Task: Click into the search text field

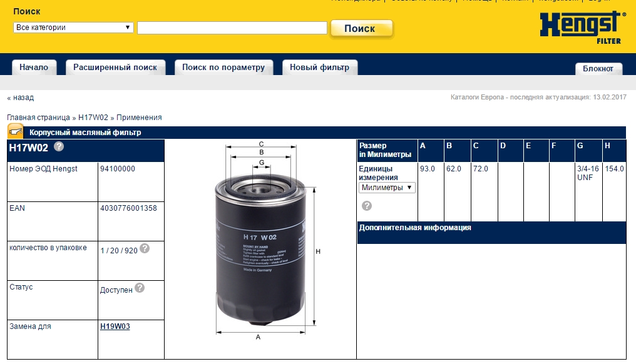Action: coord(232,28)
